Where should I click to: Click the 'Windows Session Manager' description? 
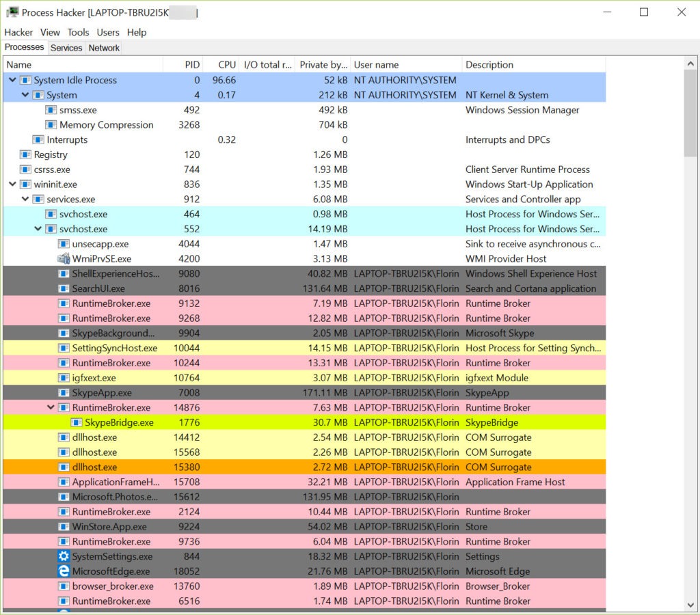point(522,110)
